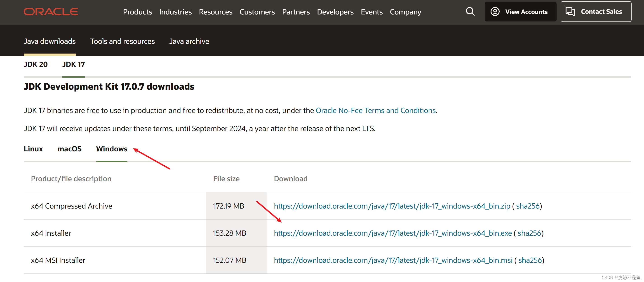Choose the Linux platform tab

33,149
